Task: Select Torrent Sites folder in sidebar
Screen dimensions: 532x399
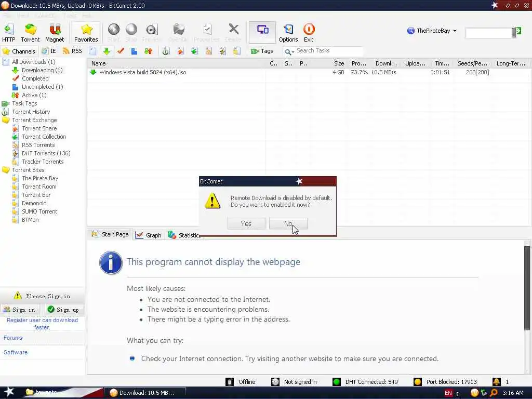Action: pos(28,170)
